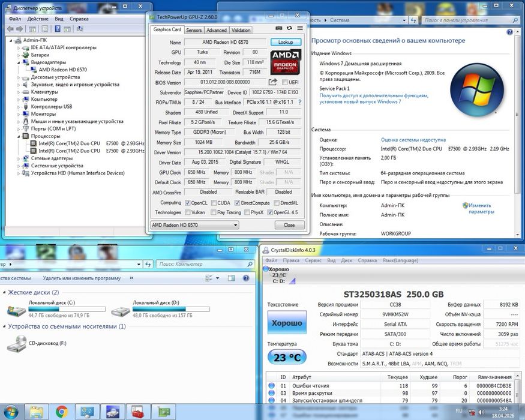This screenshot has width=525, height=420.
Task: Click the AMD Radeon graphics logo
Action: tap(286, 62)
